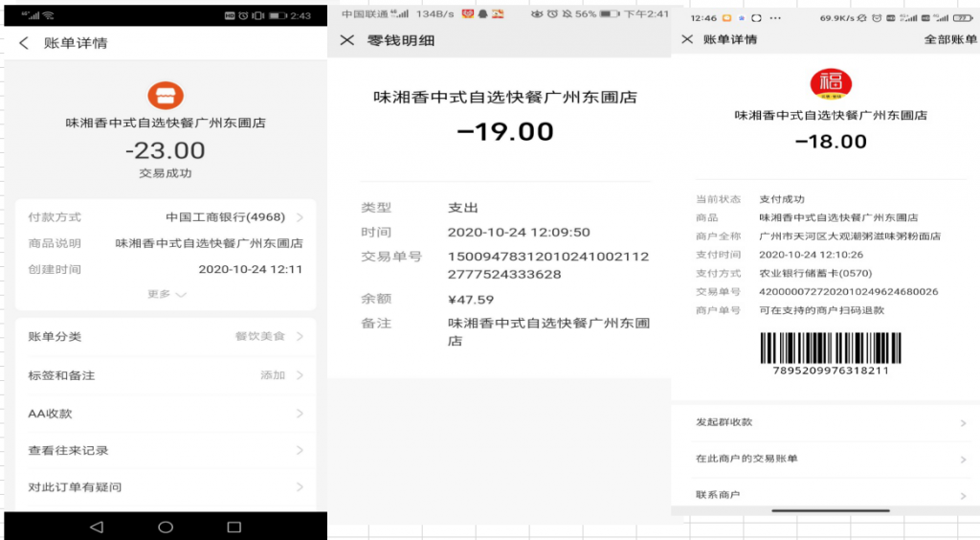Close the 零钱明细 screen with X
Image resolution: width=980 pixels, height=540 pixels.
click(347, 40)
